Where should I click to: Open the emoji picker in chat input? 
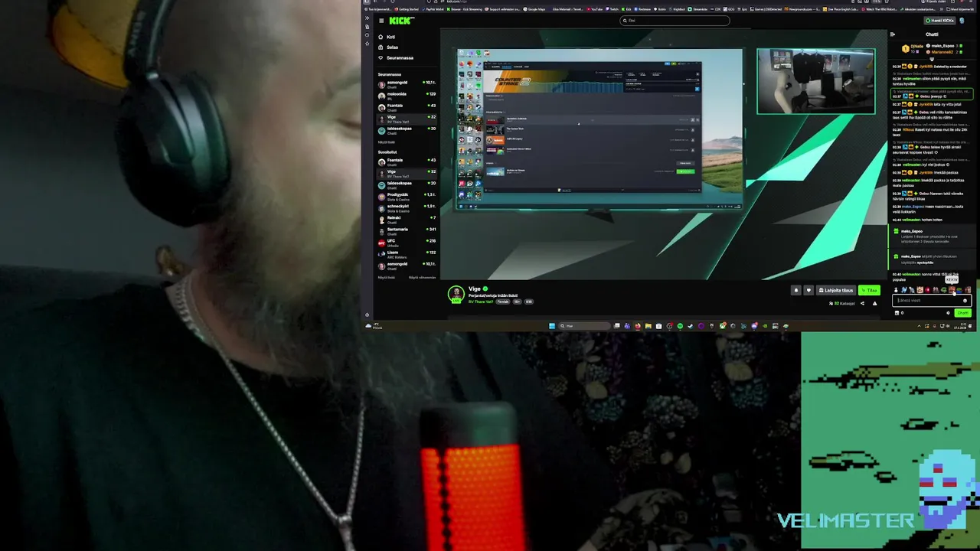point(965,301)
